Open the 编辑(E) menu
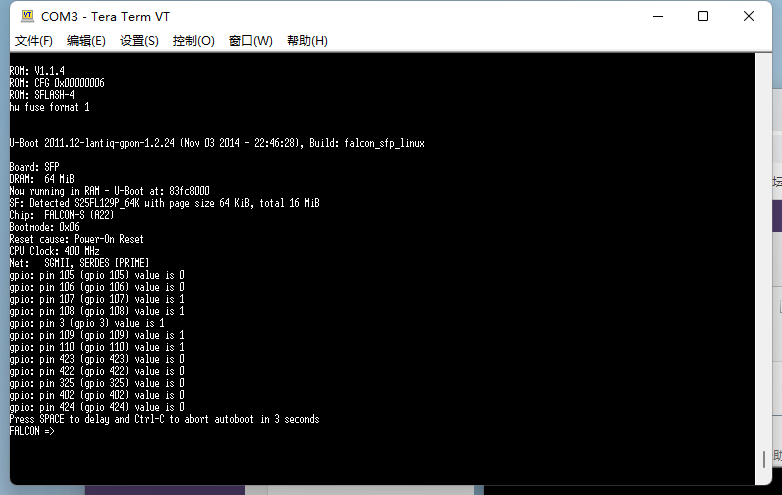This screenshot has width=782, height=495. 86,41
